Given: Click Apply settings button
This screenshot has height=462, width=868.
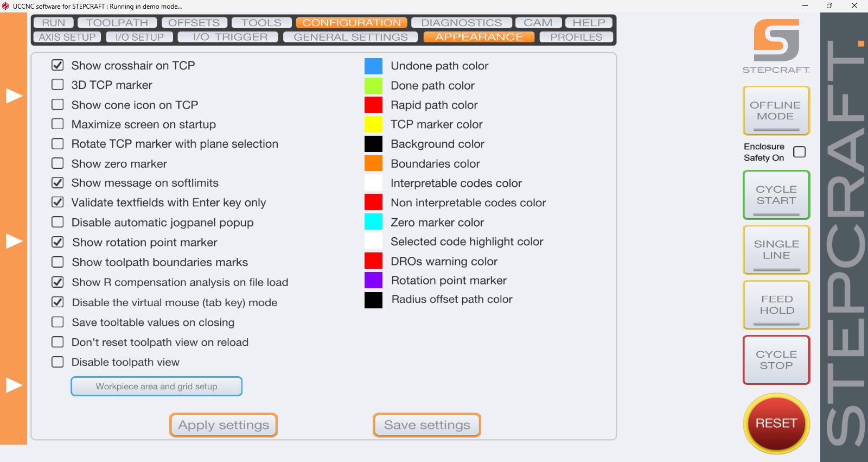Looking at the screenshot, I should pyautogui.click(x=224, y=425).
